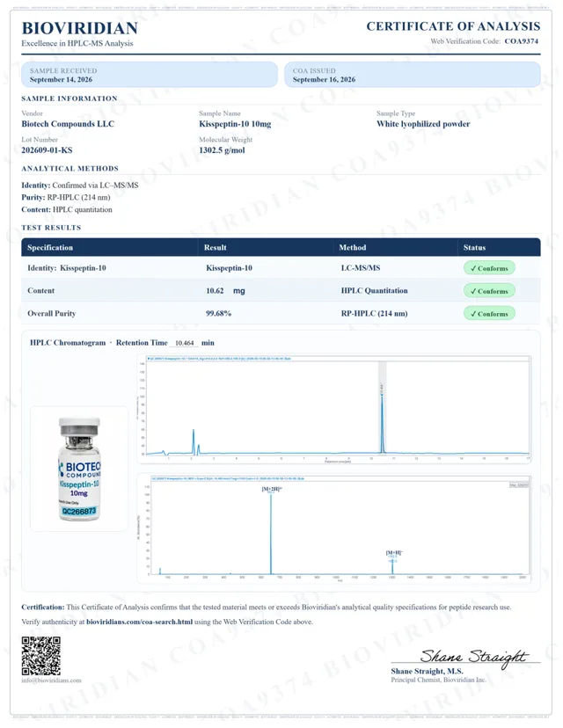
Task: Click the [M+H] peak label in mass spectrum
Action: point(394,552)
